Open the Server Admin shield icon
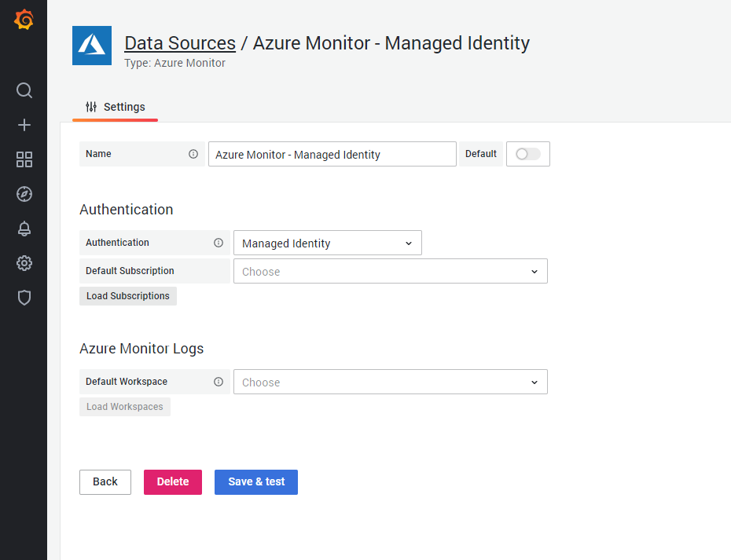The width and height of the screenshot is (731, 560). (x=24, y=298)
